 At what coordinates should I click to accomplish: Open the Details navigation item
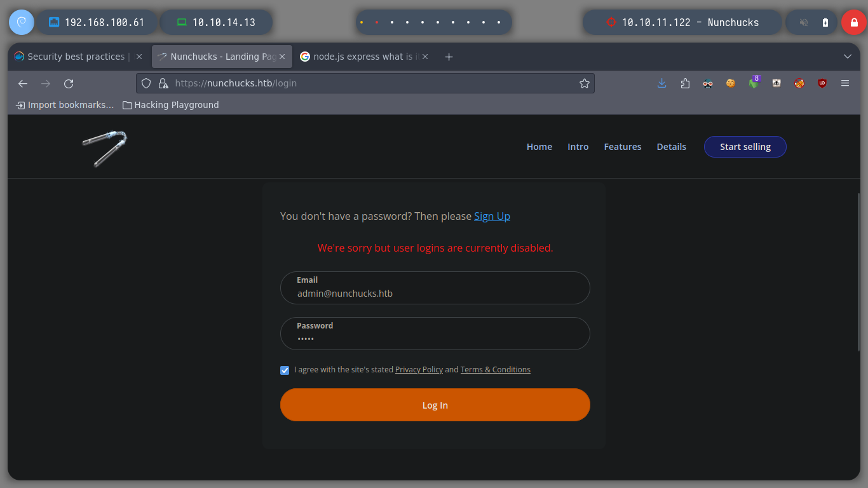point(672,147)
